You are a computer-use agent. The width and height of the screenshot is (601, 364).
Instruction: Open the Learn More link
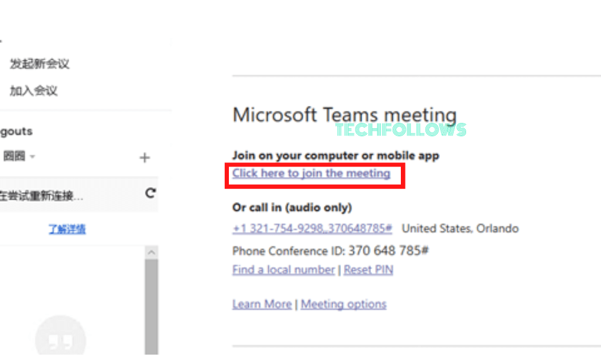pos(262,304)
